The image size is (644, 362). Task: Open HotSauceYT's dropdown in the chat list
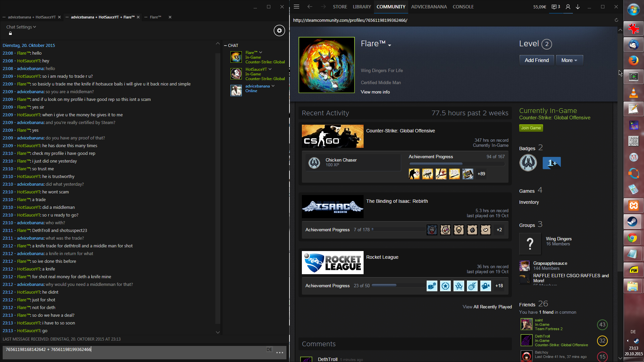270,69
